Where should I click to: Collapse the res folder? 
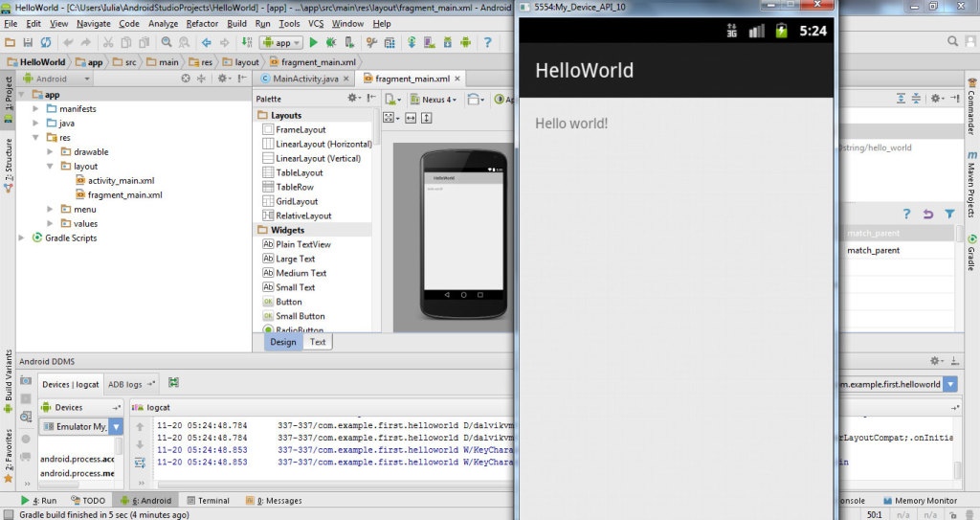click(35, 138)
